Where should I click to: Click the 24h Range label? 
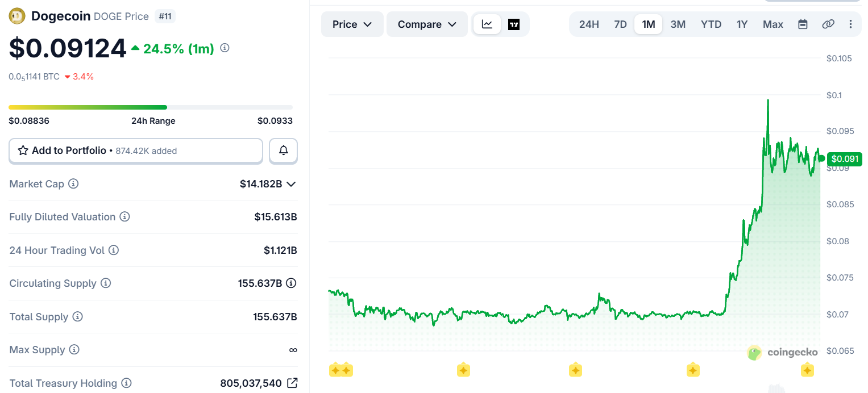tap(153, 120)
